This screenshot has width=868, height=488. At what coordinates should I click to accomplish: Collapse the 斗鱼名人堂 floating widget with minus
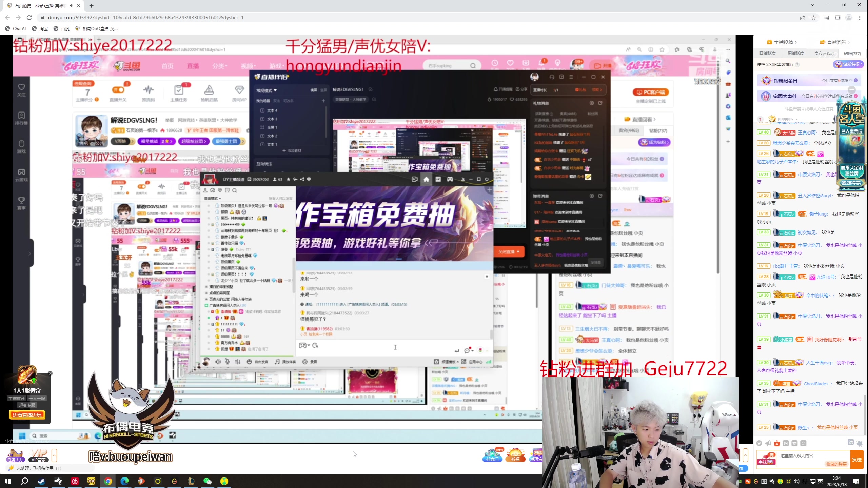click(x=852, y=90)
